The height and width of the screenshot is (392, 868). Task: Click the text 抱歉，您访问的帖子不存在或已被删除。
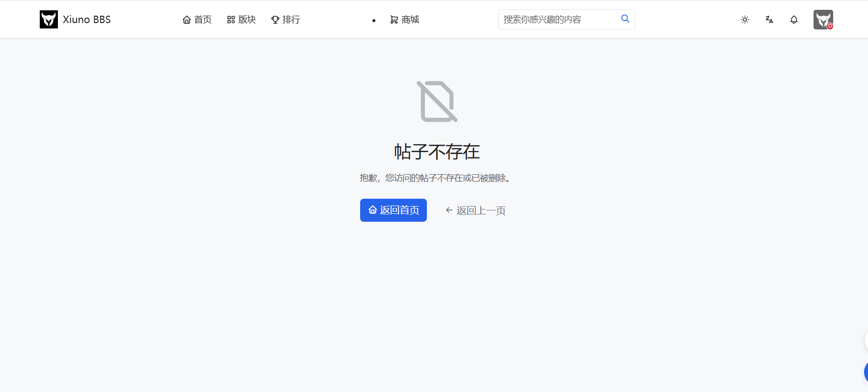click(x=437, y=178)
